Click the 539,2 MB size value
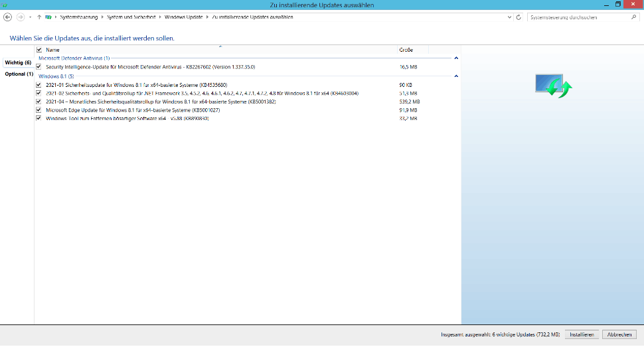This screenshot has height=347, width=644. (410, 102)
